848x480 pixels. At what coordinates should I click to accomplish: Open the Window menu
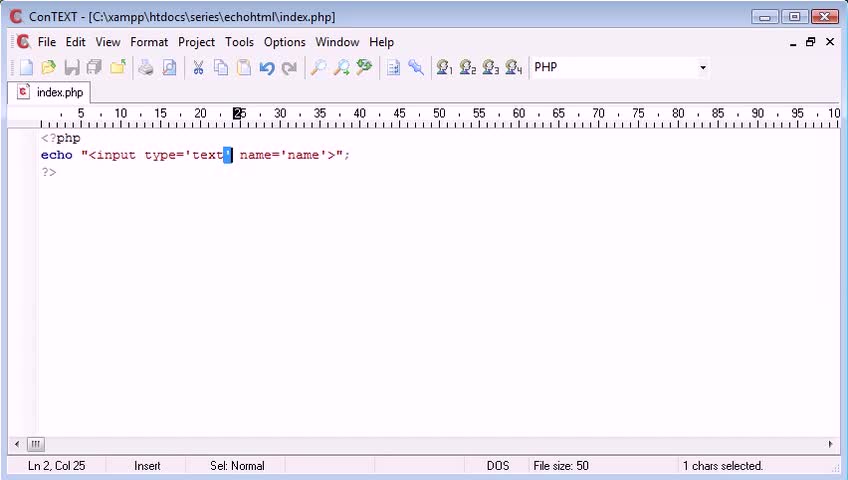click(337, 42)
